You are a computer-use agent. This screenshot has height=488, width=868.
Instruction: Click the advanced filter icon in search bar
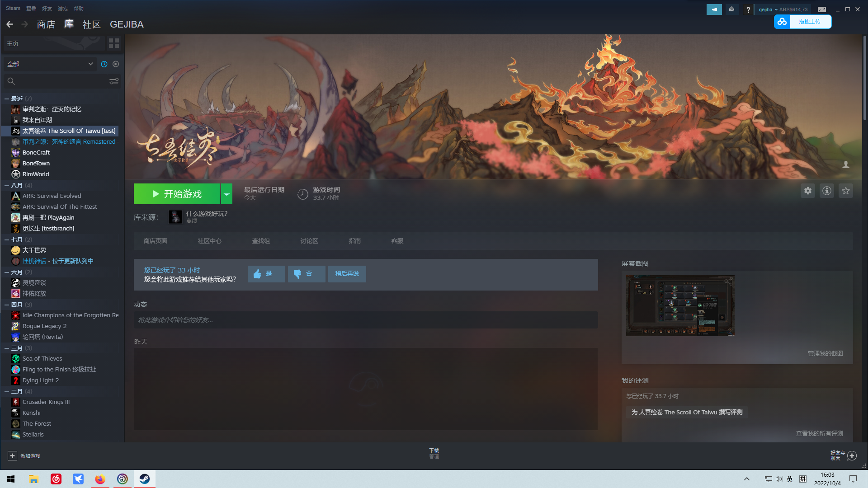pos(114,81)
